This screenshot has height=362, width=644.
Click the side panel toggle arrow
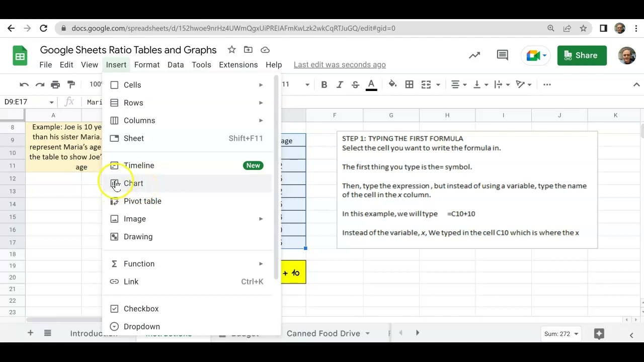(x=631, y=334)
